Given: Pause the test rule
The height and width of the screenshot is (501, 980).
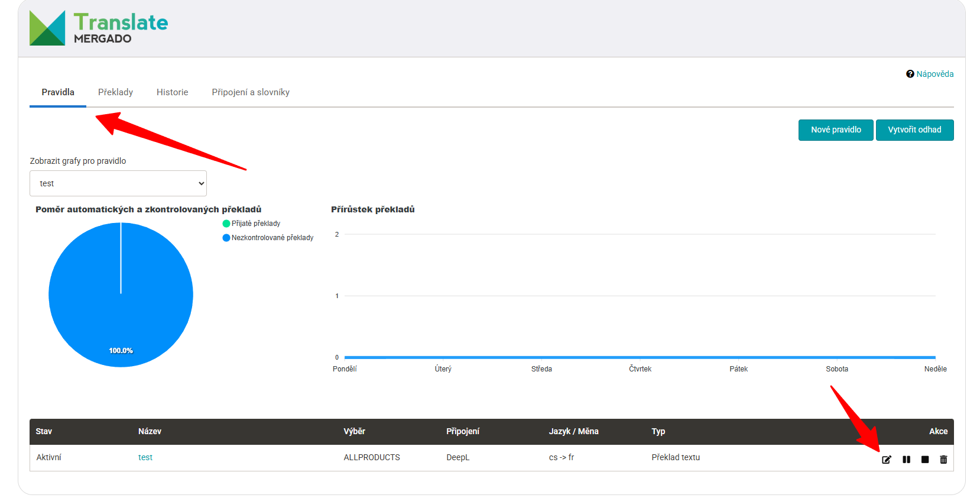Looking at the screenshot, I should click(x=906, y=460).
